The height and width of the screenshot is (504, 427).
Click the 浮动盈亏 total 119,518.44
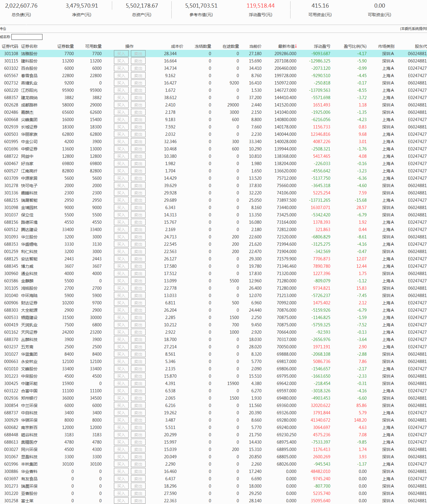261,6
